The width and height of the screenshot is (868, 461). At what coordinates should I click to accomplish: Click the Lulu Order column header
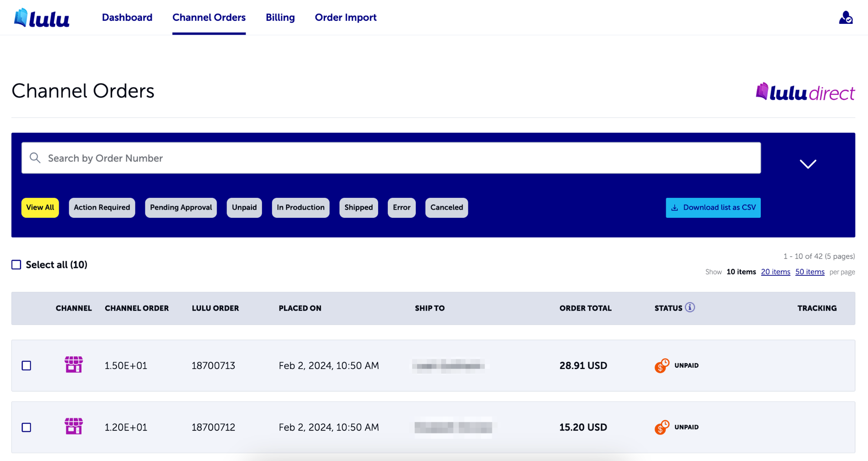pyautogui.click(x=215, y=308)
